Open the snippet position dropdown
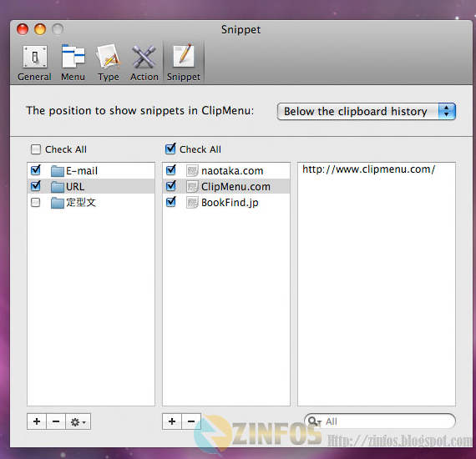 (x=366, y=111)
